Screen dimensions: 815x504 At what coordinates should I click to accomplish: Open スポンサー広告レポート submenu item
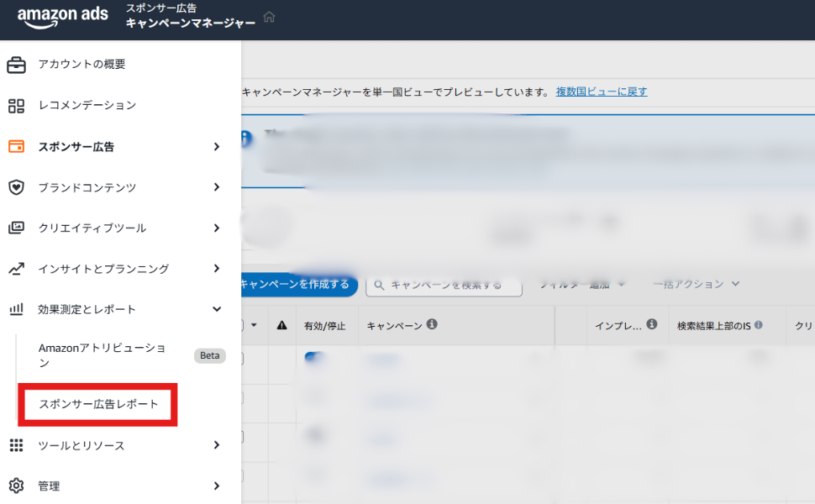click(x=98, y=404)
